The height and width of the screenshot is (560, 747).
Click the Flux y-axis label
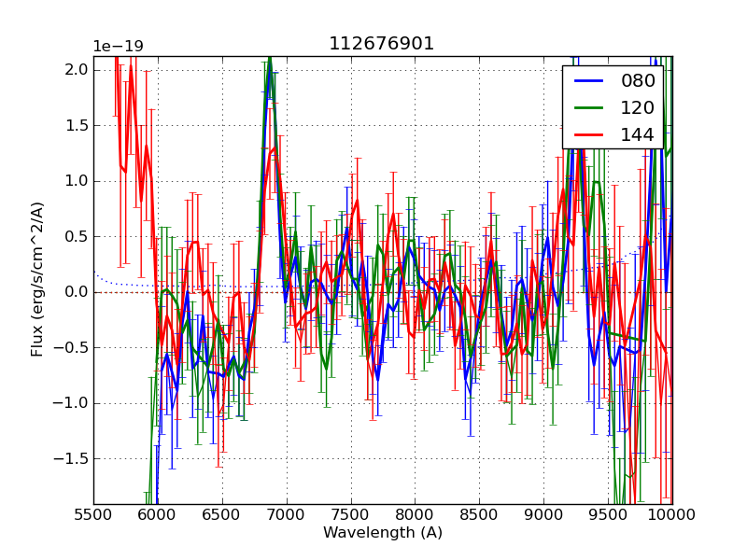click(37, 280)
